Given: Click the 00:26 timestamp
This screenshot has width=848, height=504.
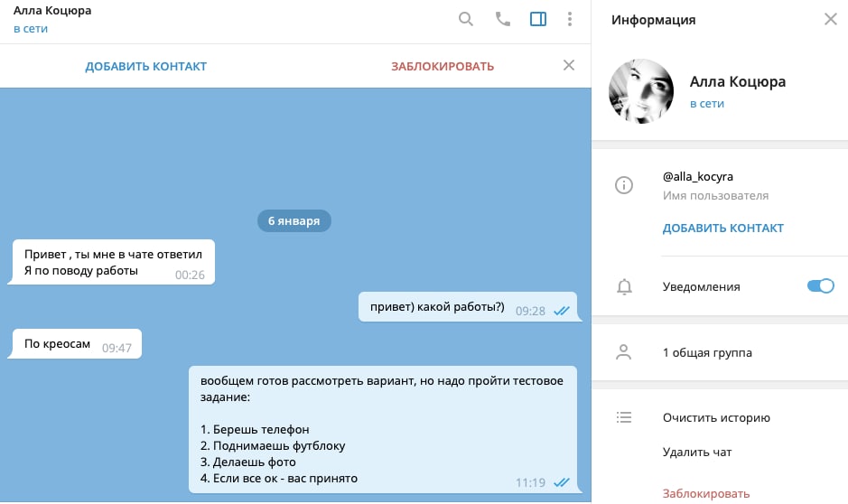Looking at the screenshot, I should [190, 275].
